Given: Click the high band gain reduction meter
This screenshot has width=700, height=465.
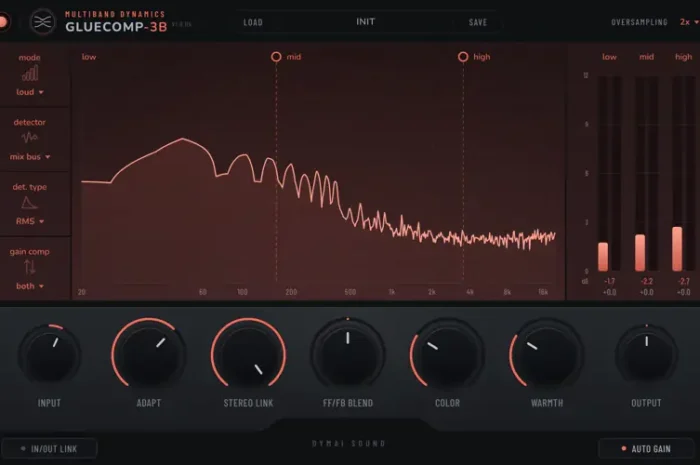Looking at the screenshot, I should (x=683, y=173).
